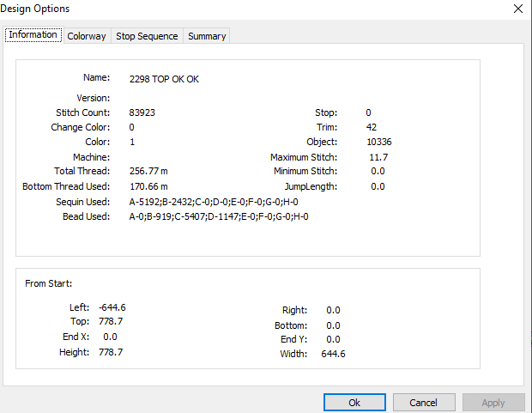Image resolution: width=532 pixels, height=413 pixels.
Task: Open the Colorway tab
Action: pyautogui.click(x=87, y=36)
